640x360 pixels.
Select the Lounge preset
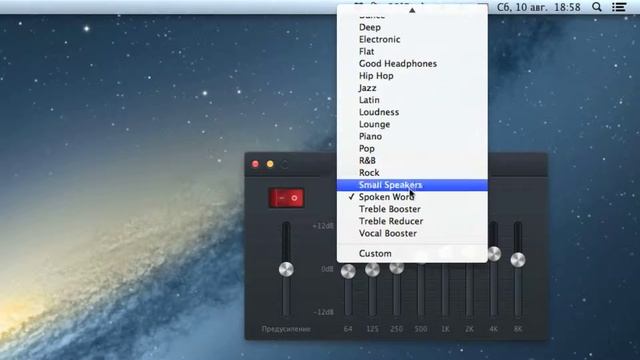click(x=412, y=124)
